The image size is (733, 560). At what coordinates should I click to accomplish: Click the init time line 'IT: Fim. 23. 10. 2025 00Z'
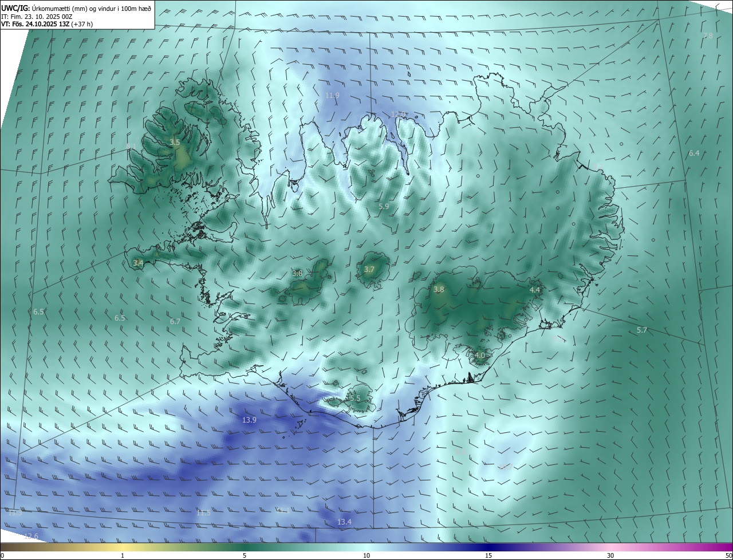click(x=37, y=17)
